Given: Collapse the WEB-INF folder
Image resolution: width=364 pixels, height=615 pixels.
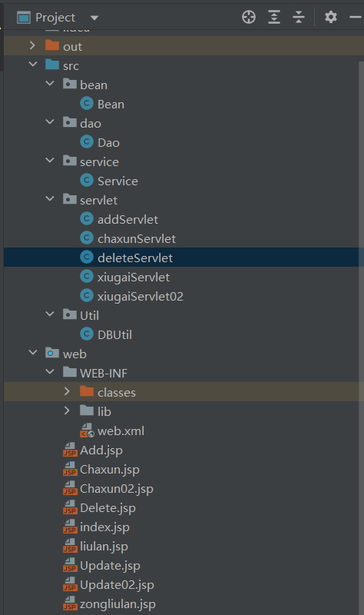Looking at the screenshot, I should (x=50, y=372).
